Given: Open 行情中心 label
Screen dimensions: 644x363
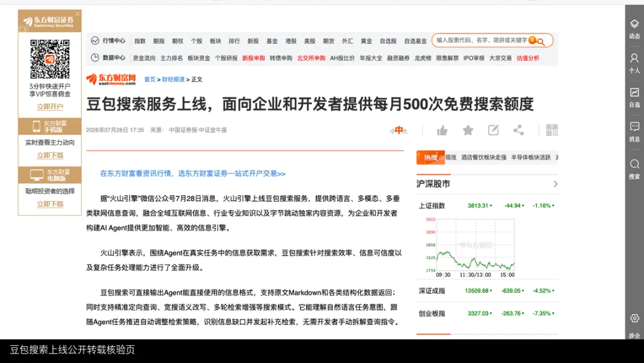Looking at the screenshot, I should coord(114,40).
